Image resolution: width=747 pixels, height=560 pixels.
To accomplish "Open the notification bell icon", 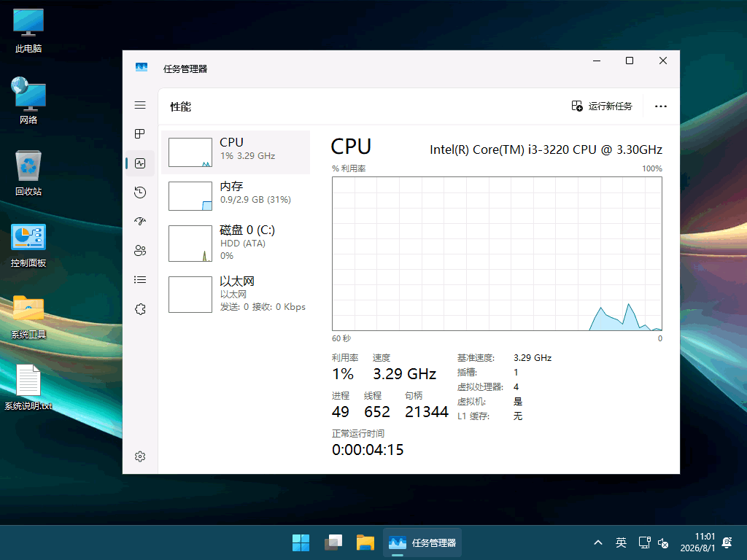I will [x=727, y=542].
